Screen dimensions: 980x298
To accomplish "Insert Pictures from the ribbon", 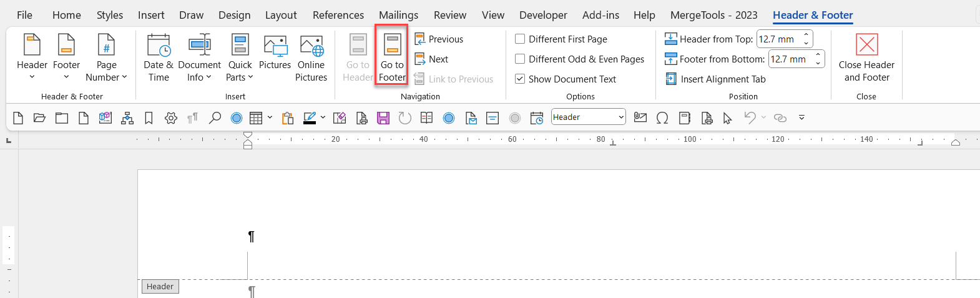I will coord(275,52).
